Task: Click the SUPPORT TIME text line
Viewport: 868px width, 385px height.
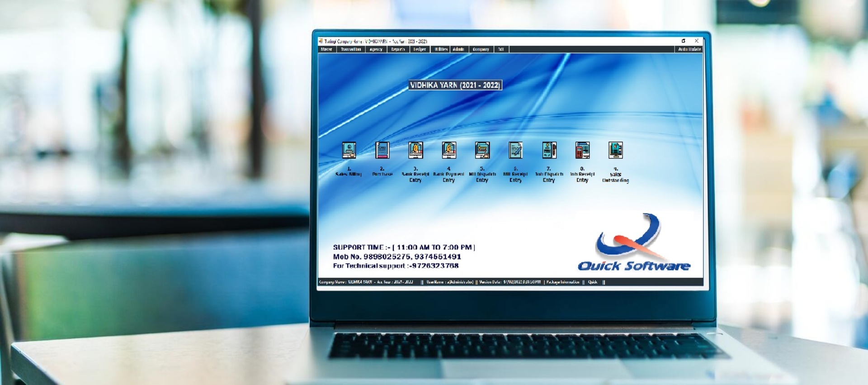Action: [x=404, y=247]
